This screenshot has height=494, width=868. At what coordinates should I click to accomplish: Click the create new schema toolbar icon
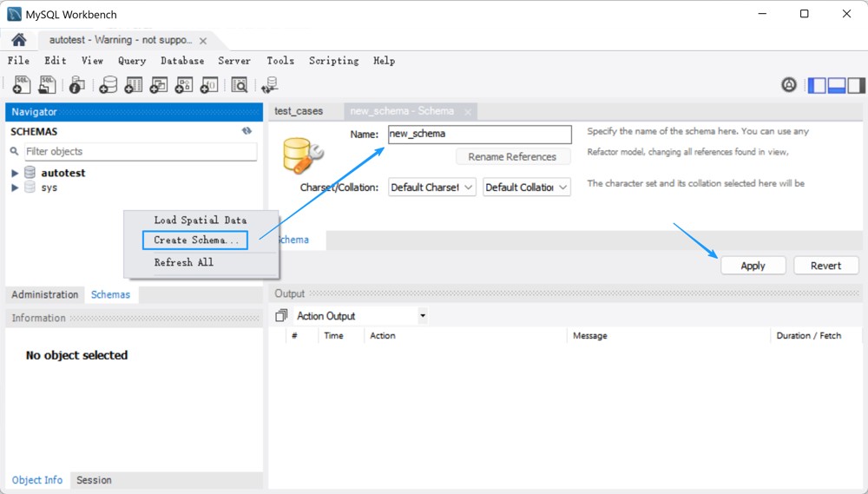pos(108,85)
